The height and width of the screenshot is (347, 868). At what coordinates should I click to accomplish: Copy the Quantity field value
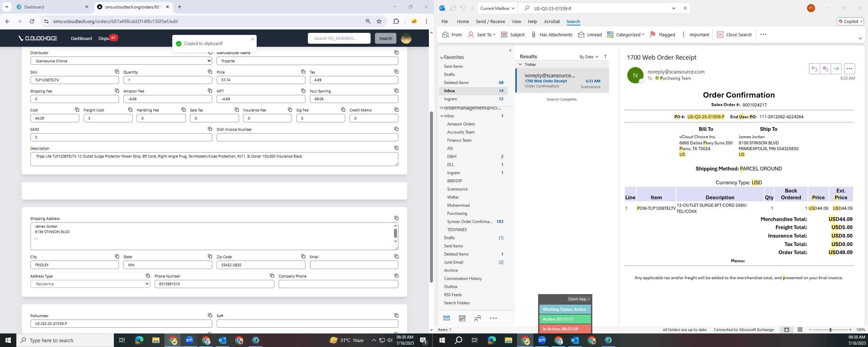[x=210, y=72]
